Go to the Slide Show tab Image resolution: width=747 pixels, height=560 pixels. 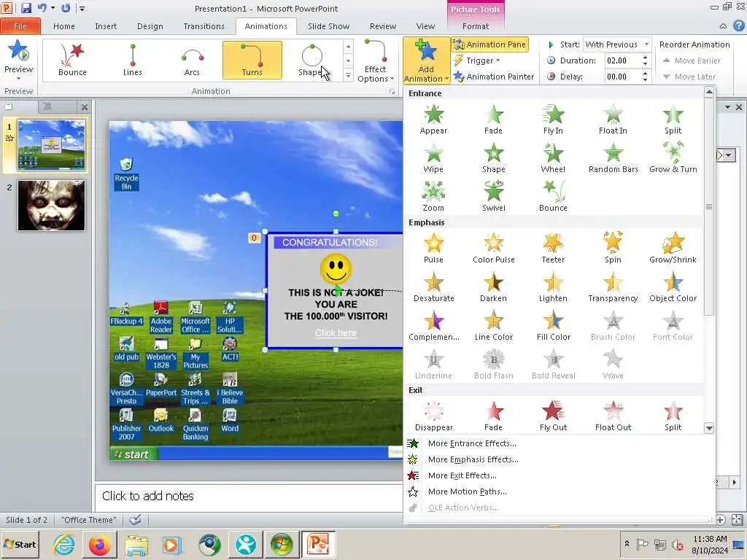[328, 26]
